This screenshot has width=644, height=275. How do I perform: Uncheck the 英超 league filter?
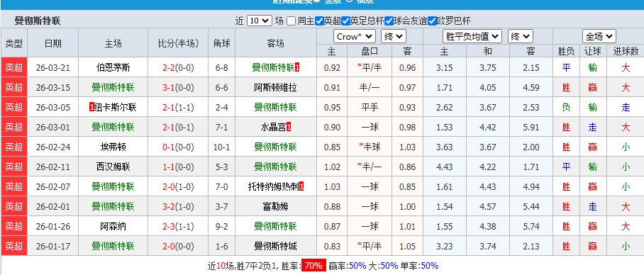319,21
